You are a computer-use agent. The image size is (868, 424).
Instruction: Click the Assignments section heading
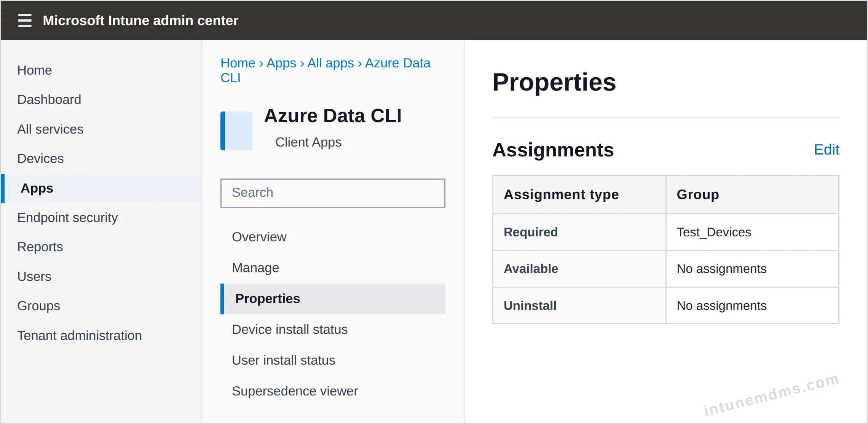point(553,150)
